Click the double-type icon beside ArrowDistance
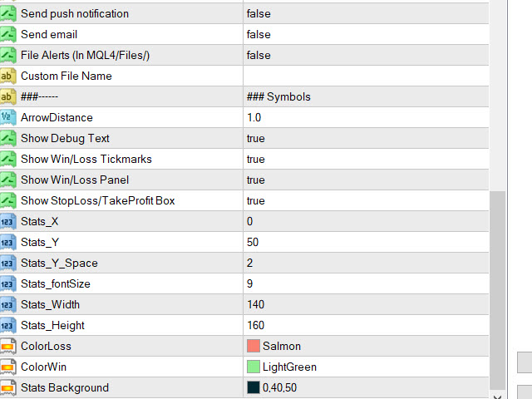The image size is (532, 399). click(7, 118)
